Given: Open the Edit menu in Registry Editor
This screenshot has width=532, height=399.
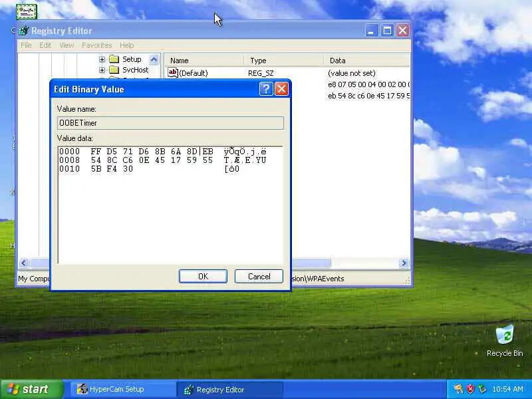Looking at the screenshot, I should point(45,45).
